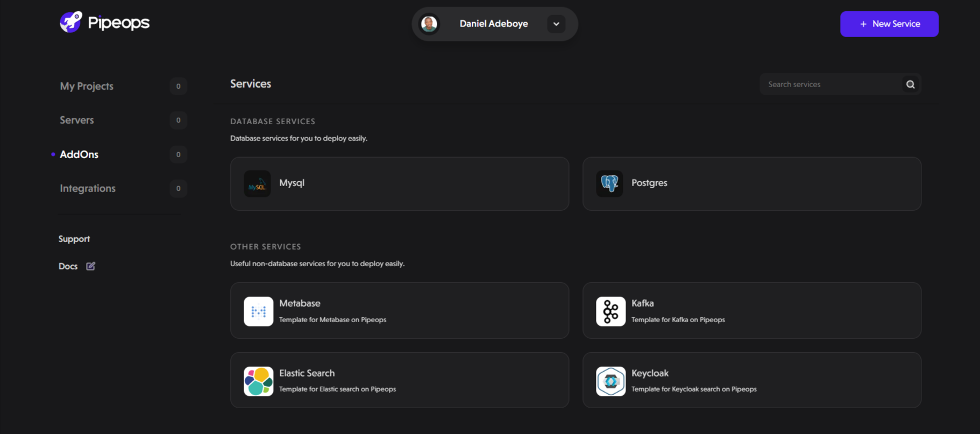This screenshot has height=434, width=980.
Task: Open Integrations in the sidebar
Action: (x=88, y=188)
